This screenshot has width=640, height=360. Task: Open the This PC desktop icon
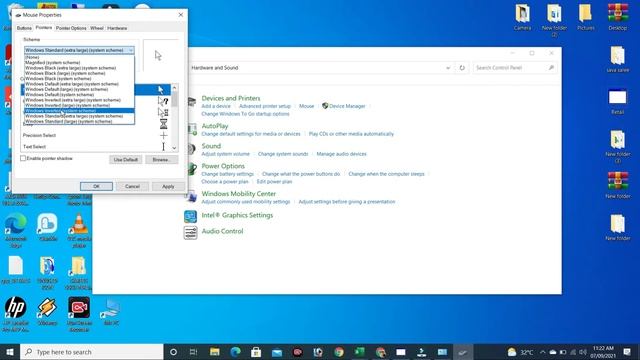(111, 312)
